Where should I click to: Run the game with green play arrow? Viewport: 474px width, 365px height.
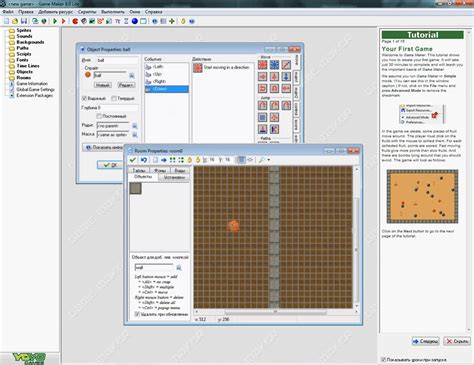55,21
